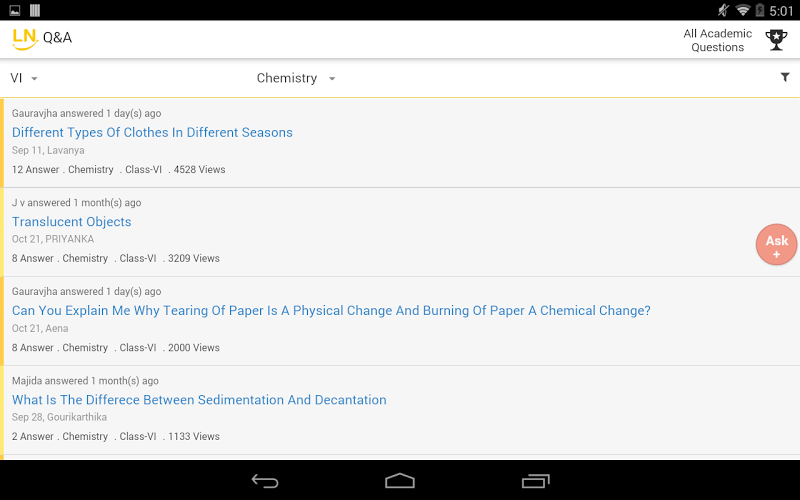Open the trophy leaderboard icon
Image resolution: width=800 pixels, height=500 pixels.
(776, 40)
